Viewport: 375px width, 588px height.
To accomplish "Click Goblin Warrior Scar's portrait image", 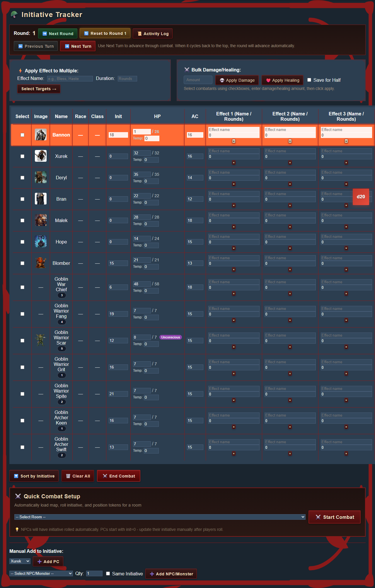I will [x=41, y=340].
